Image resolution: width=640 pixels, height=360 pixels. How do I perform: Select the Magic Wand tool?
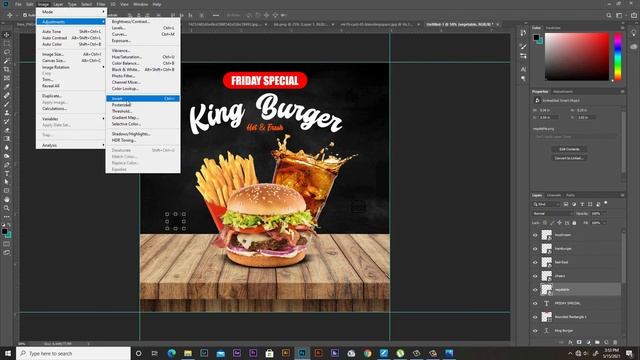(7, 60)
